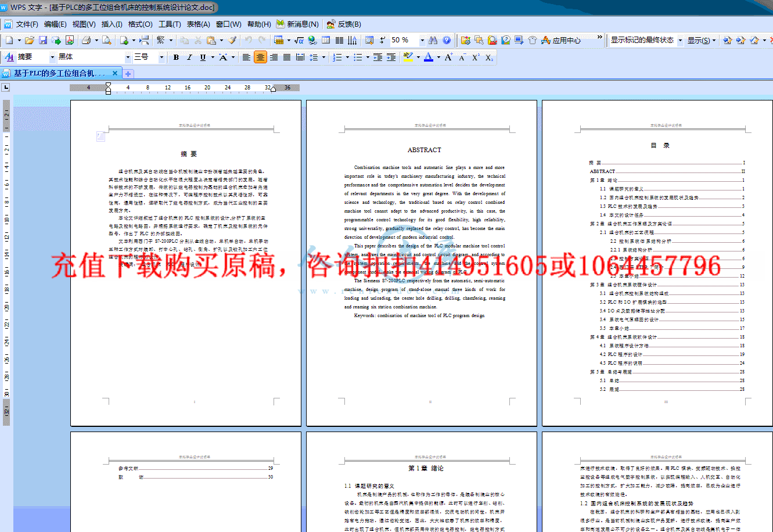Expand the bullet list dropdown arrow

(368, 57)
